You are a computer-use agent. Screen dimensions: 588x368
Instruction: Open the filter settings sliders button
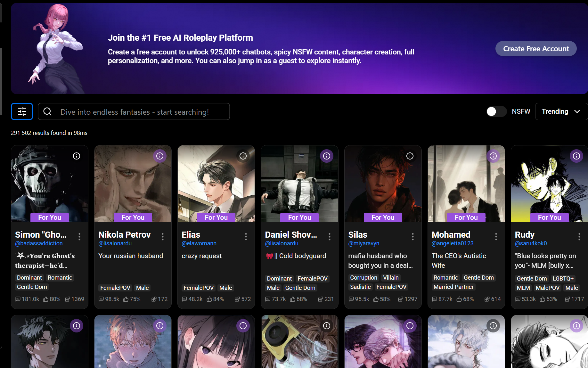pyautogui.click(x=22, y=111)
